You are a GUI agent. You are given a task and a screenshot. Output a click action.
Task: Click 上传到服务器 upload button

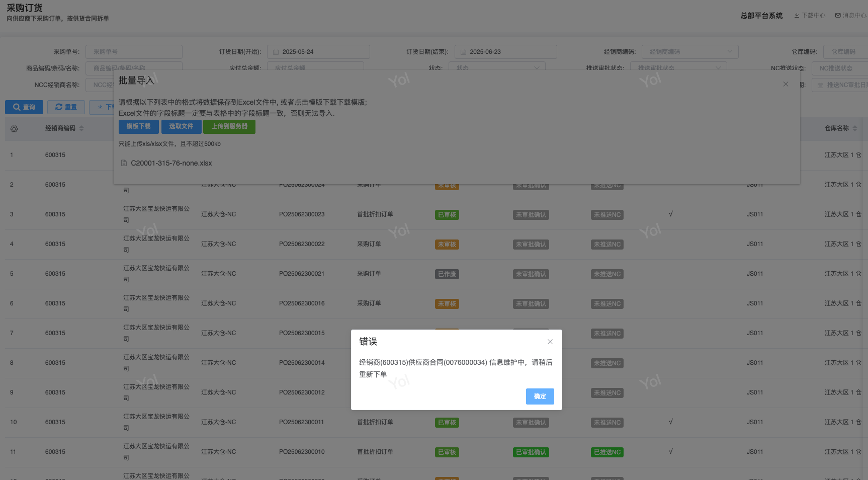229,127
